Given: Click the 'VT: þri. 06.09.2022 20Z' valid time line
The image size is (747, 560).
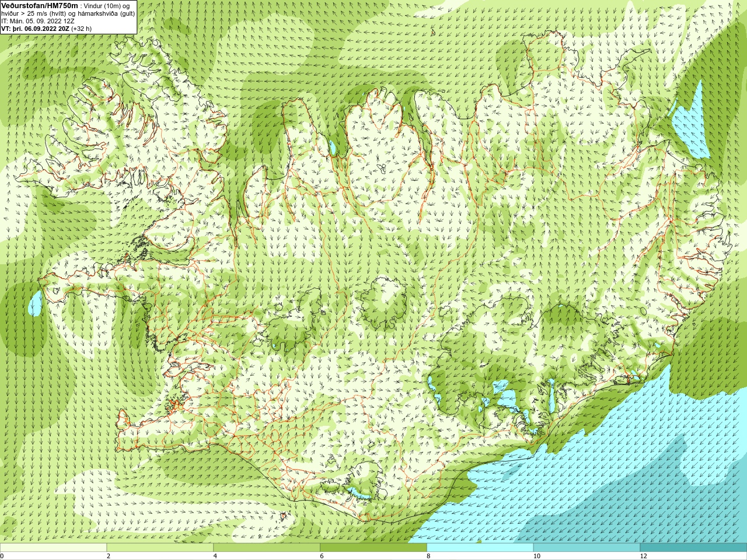Looking at the screenshot, I should 35,29.
